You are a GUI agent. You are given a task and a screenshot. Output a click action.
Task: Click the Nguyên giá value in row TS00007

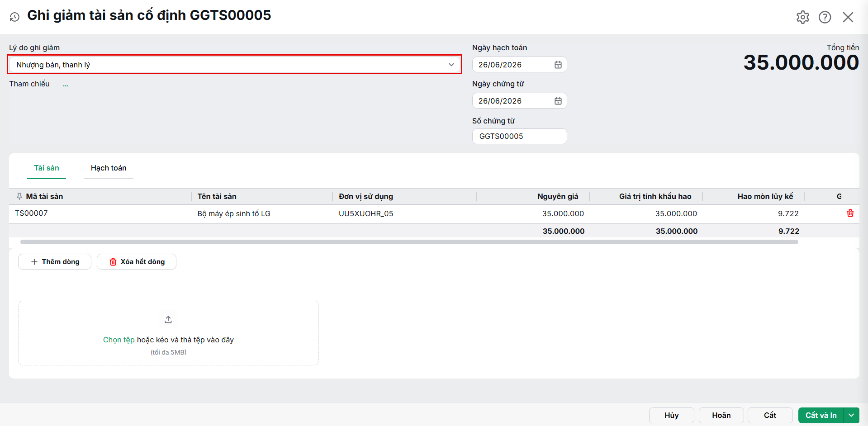tap(563, 213)
